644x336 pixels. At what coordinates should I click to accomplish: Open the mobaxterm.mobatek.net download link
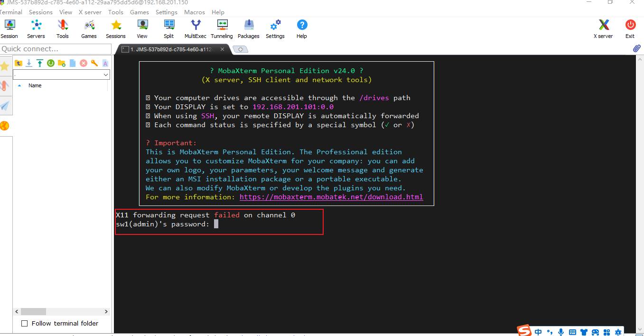(331, 197)
